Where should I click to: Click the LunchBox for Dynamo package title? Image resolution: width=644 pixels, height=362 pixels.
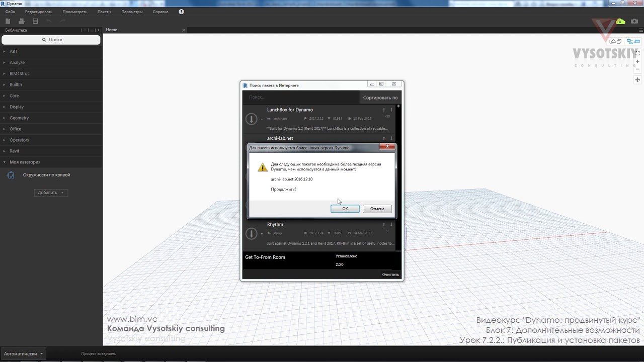coord(290,110)
